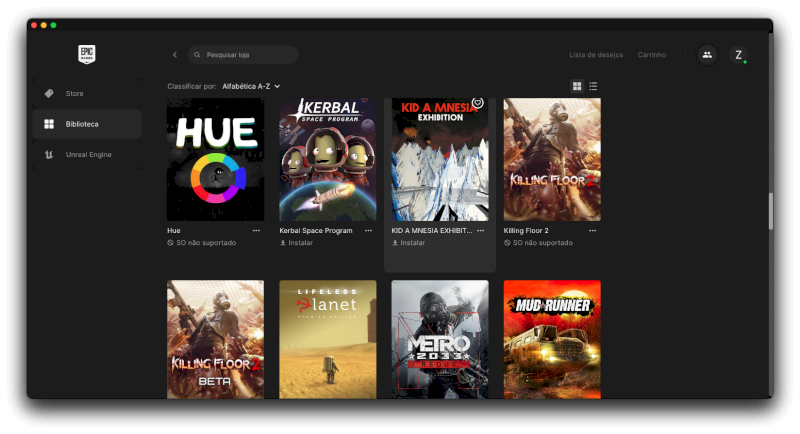The image size is (800, 434).
Task: Click SO não suportado under Hue
Action: [202, 243]
